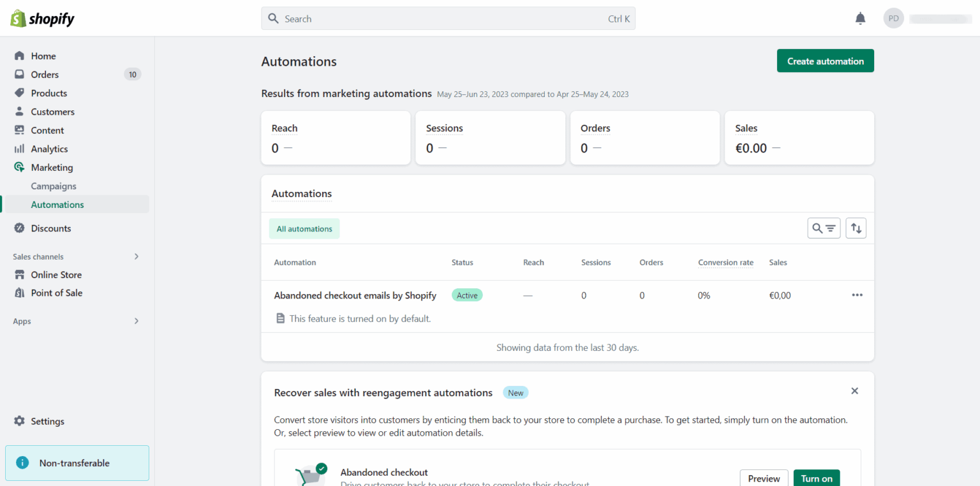Switch to the Campaigns menu item
Screen dimensions: 980x486
coord(54,186)
